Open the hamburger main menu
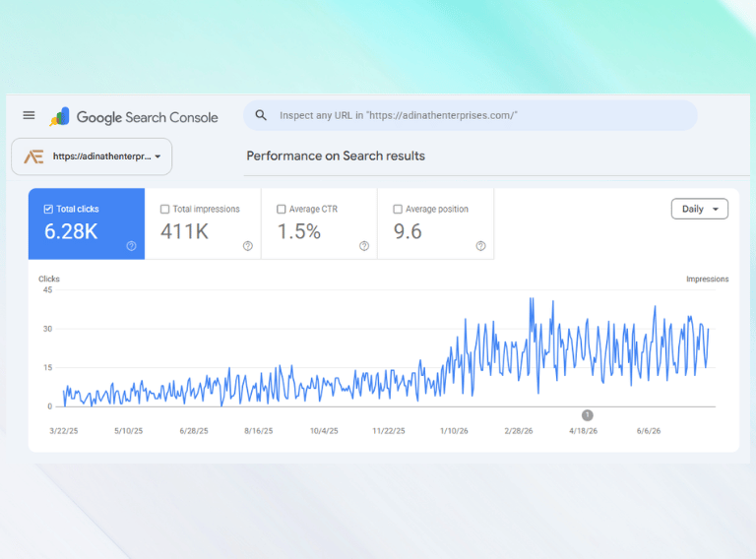Viewport: 756px width, 559px height. coord(29,115)
